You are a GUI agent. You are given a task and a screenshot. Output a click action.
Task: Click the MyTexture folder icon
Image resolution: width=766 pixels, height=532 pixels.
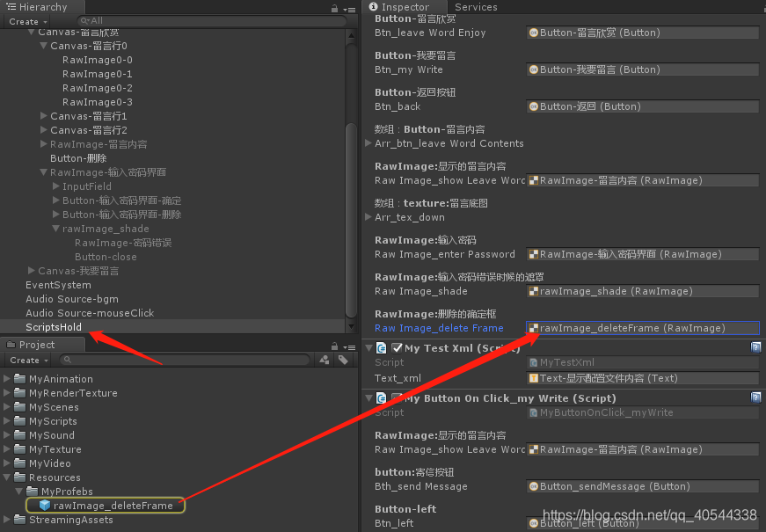(20, 449)
